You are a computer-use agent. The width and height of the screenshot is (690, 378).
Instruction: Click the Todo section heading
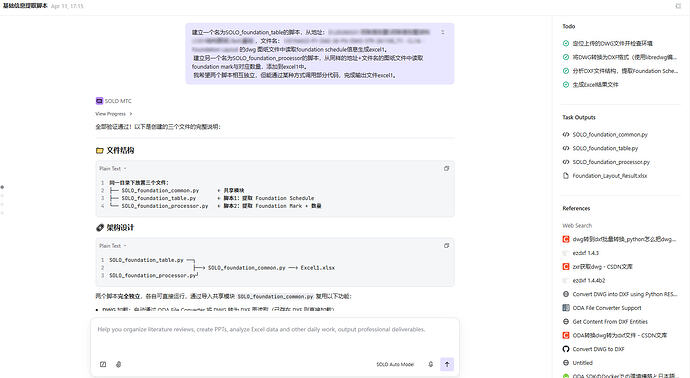[569, 26]
